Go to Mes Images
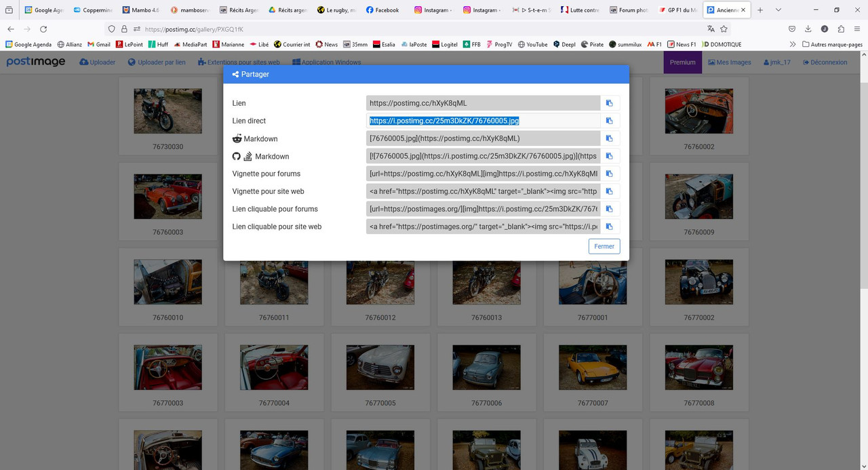The width and height of the screenshot is (868, 470). (730, 62)
